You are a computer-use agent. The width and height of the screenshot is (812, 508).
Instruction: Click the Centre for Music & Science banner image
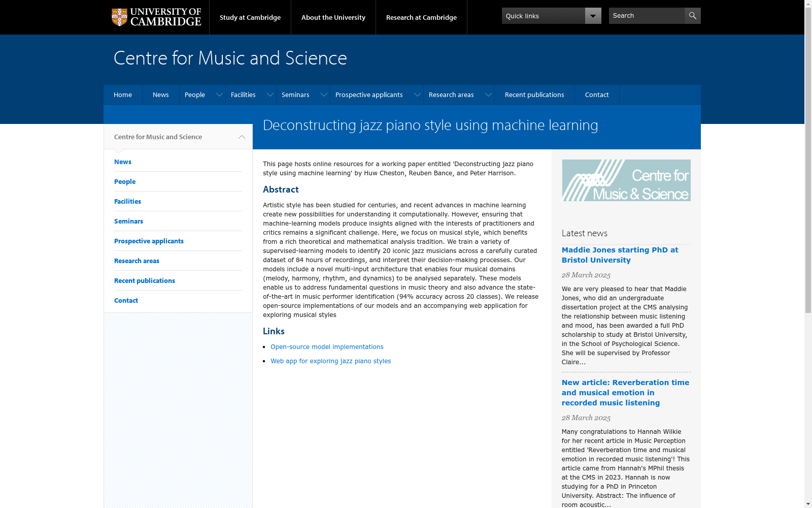click(626, 180)
